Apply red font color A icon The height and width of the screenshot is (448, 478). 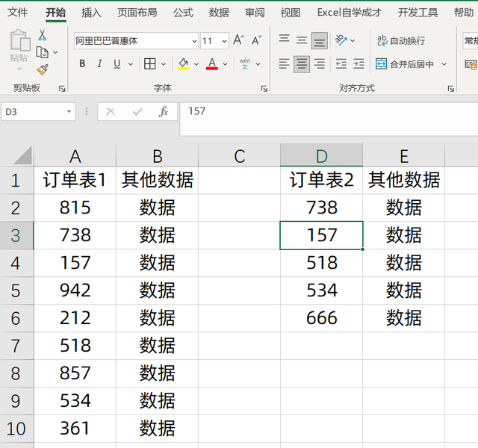coord(212,64)
